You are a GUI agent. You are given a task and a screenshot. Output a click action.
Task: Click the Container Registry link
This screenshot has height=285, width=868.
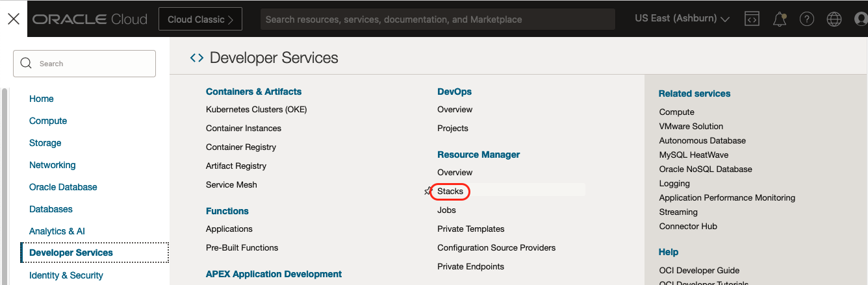coord(241,147)
